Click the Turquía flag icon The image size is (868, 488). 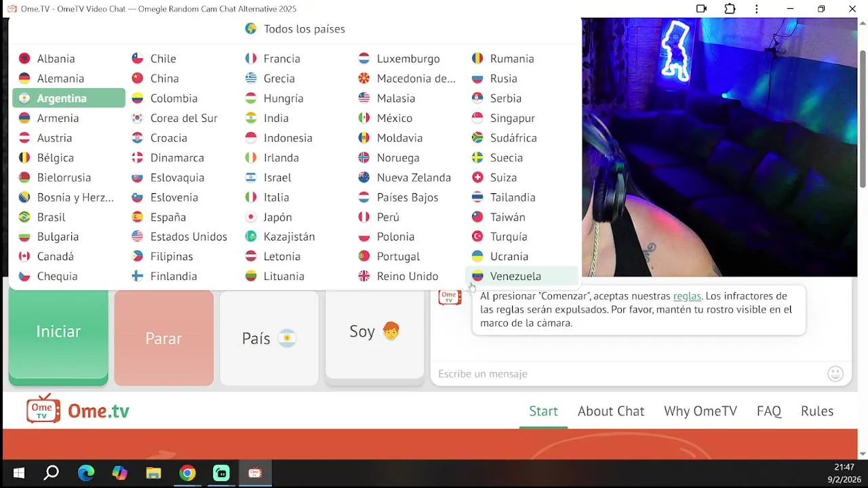(477, 237)
